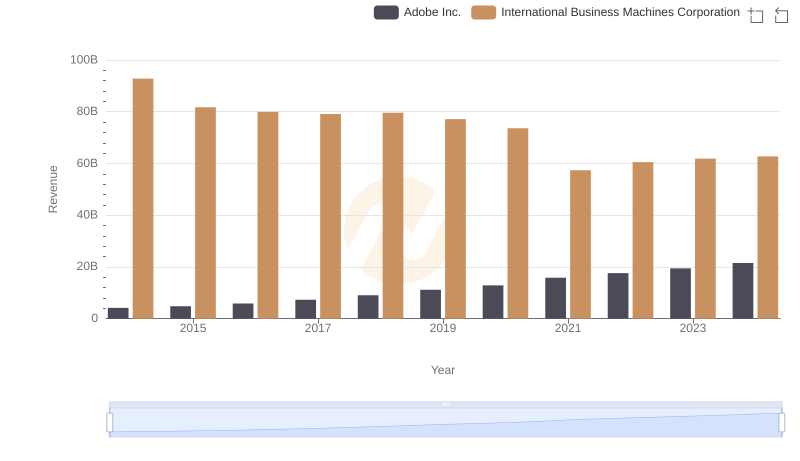Click the 2017 x-axis label
Screen dimensions: 800x461
click(318, 328)
